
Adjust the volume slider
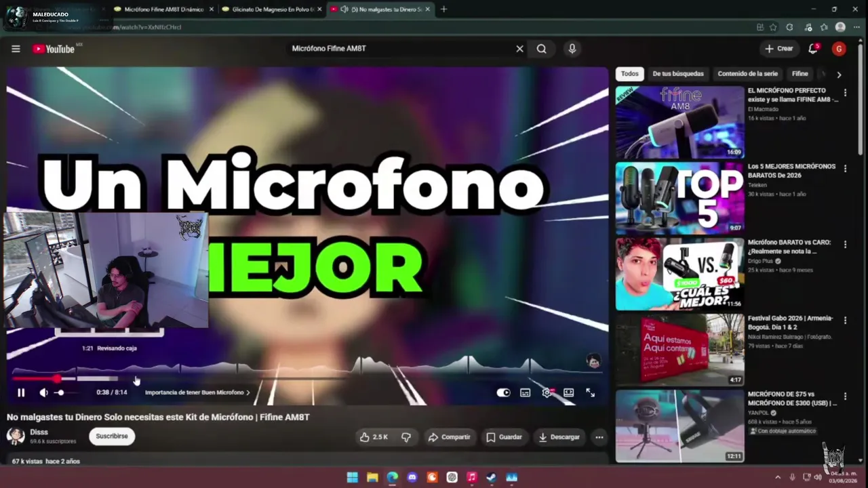pyautogui.click(x=66, y=392)
